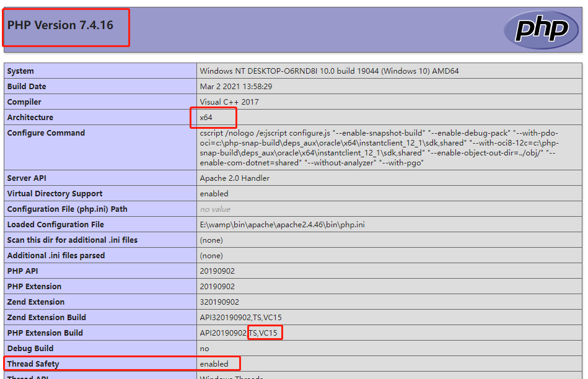Select the 'no value' italic cell
The image size is (588, 379).
(215, 209)
